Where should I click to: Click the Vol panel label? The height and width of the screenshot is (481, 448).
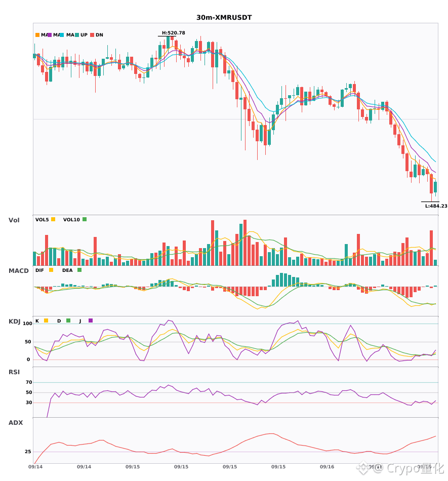(14, 220)
